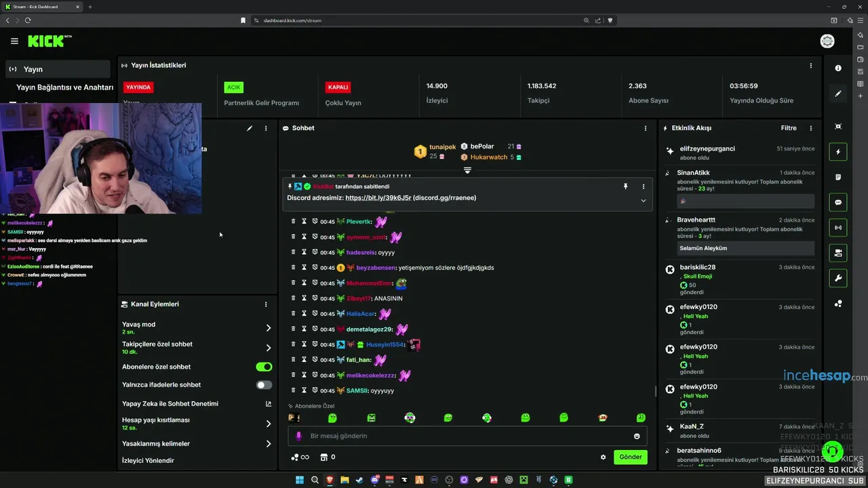Click elifzeynepurganci activity entry
The width and height of the screenshot is (868, 488).
(739, 152)
